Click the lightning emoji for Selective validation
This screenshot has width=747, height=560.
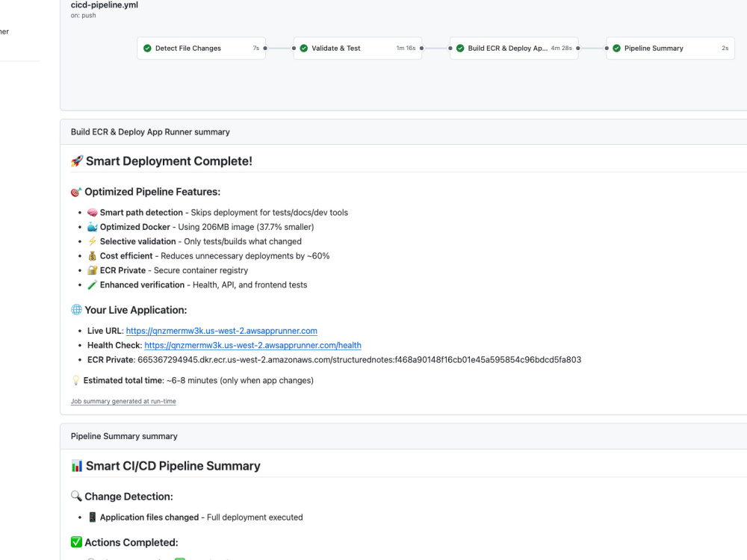tap(93, 241)
